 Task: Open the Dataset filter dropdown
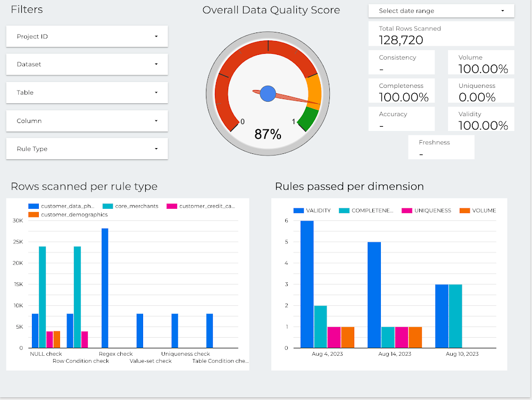[87, 64]
